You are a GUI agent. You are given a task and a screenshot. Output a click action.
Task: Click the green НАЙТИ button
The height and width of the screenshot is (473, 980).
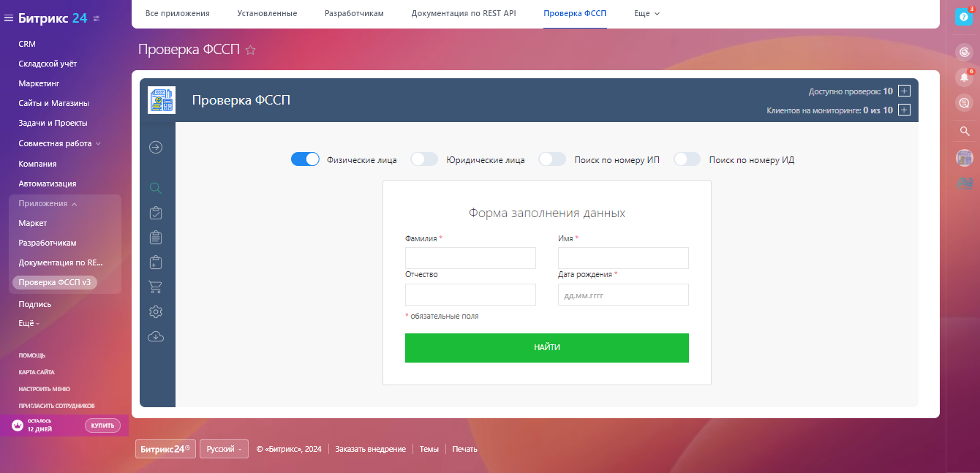tap(547, 347)
